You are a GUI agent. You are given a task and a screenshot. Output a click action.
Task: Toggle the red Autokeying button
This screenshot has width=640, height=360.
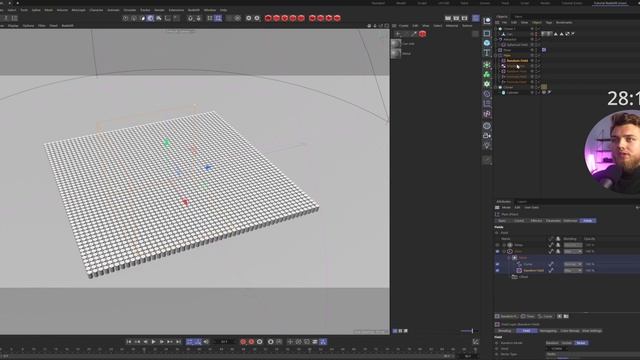click(251, 342)
